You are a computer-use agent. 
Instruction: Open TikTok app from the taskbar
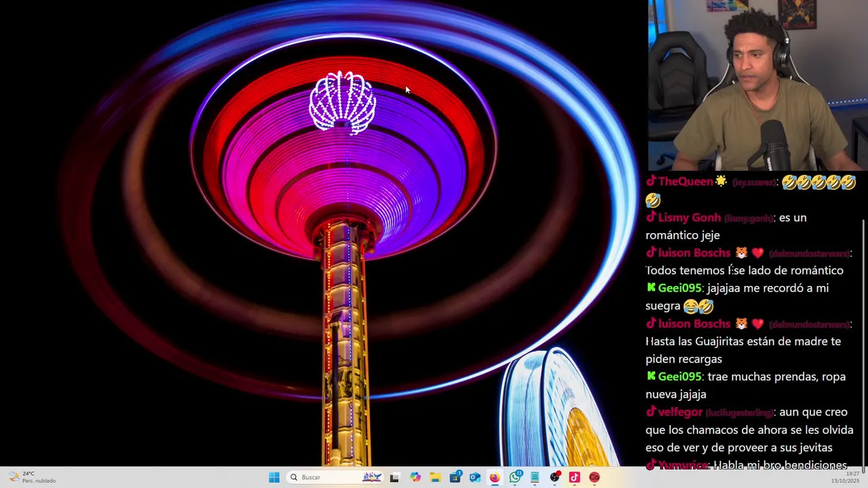[574, 477]
